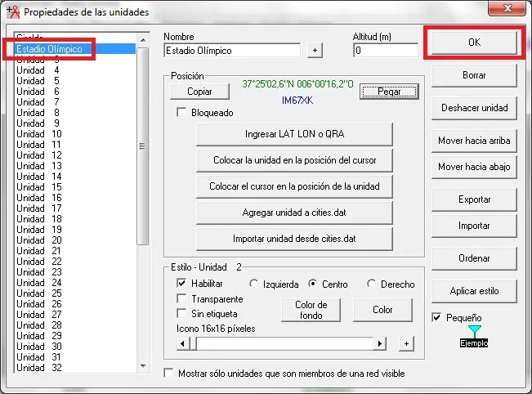Viewport: 532px width, 394px height.
Task: Click Mover hacia abajo
Action: tap(474, 167)
